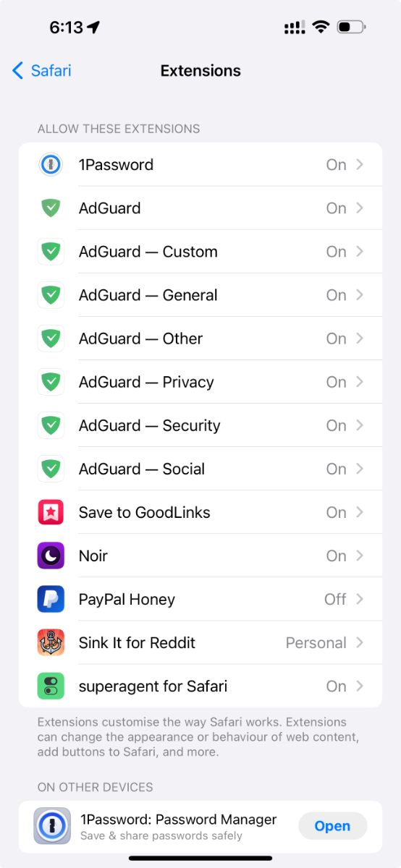Open the AdGuard — General extension row
The width and height of the screenshot is (401, 868).
[x=200, y=295]
